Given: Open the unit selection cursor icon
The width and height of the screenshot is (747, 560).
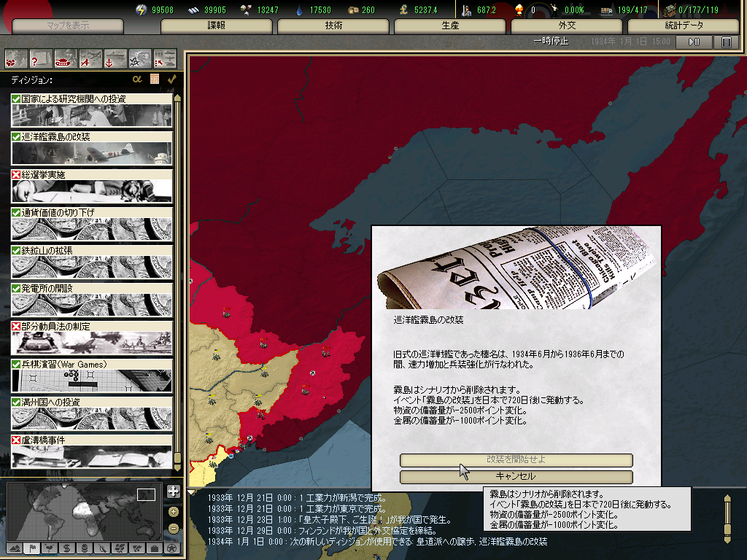Looking at the screenshot, I should pyautogui.click(x=164, y=59).
